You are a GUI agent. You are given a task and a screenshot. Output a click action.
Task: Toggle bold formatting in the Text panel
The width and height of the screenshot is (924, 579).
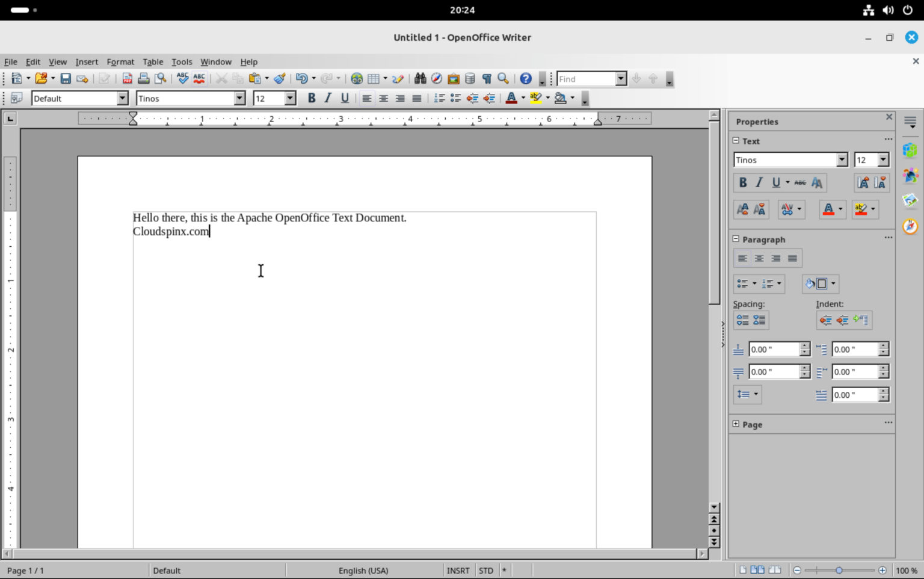[743, 182]
